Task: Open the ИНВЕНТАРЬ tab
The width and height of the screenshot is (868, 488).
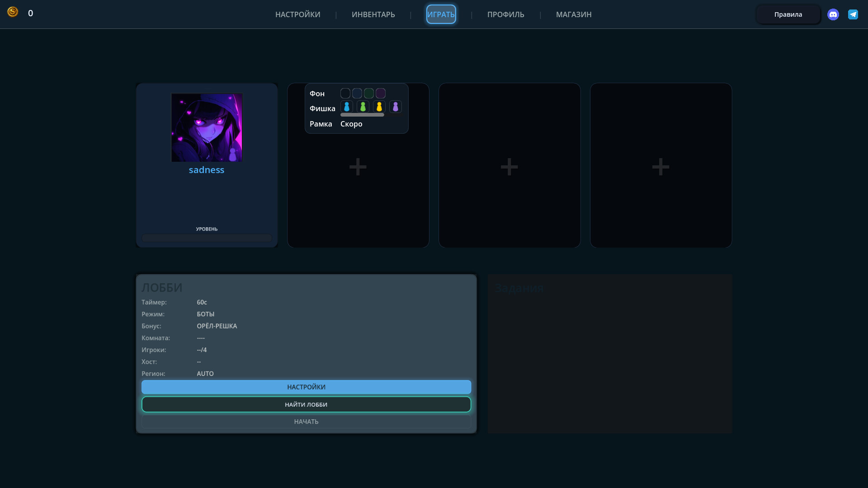Action: tap(373, 14)
